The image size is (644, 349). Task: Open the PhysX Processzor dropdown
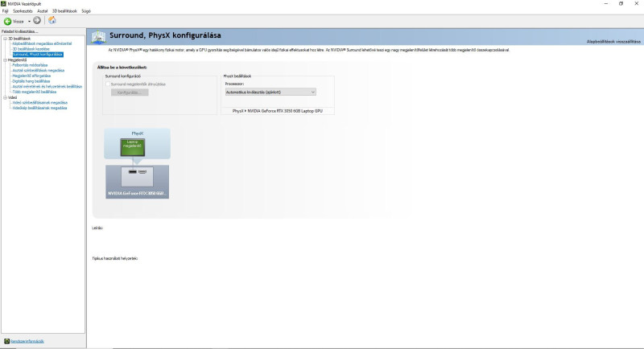tap(270, 92)
